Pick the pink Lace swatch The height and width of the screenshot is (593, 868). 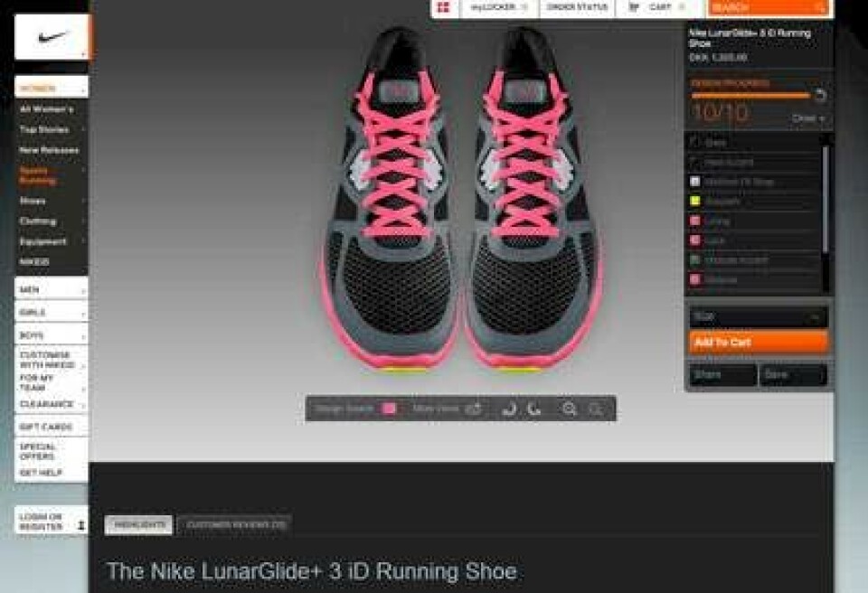[695, 240]
